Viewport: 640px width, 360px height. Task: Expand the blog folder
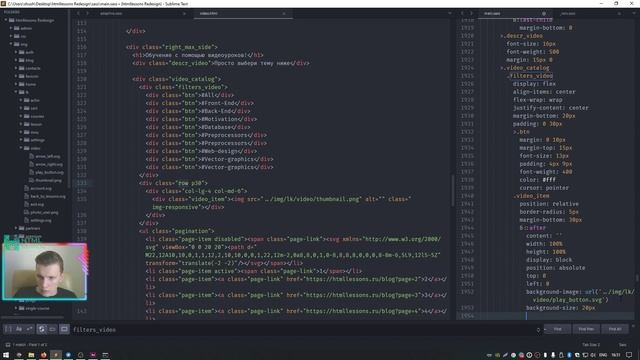[16, 60]
